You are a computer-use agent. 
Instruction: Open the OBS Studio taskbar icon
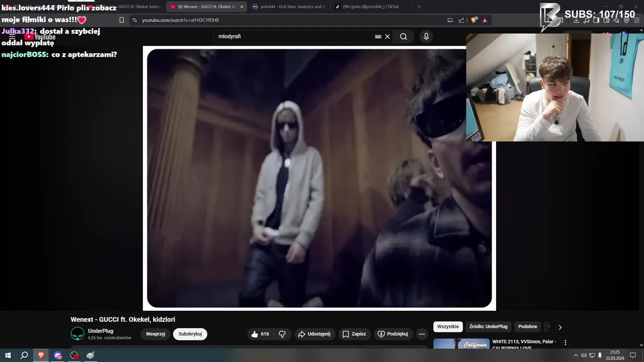pos(74,355)
